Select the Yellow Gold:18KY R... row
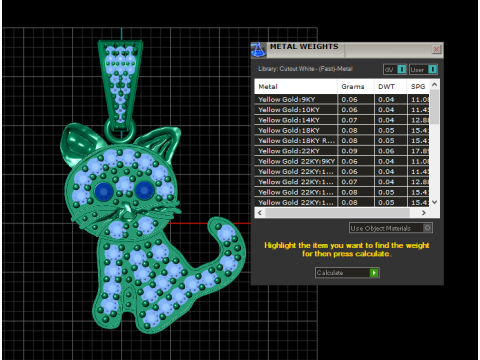This screenshot has height=360, width=480. pyautogui.click(x=342, y=141)
